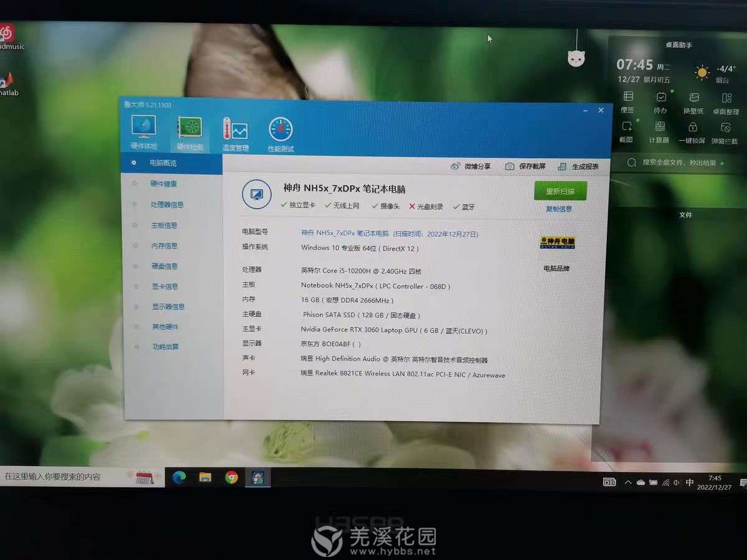Image resolution: width=747 pixels, height=560 pixels.
Task: Click the 主显卡 value Nvidia GeForce RTX 3060
Action: [394, 330]
